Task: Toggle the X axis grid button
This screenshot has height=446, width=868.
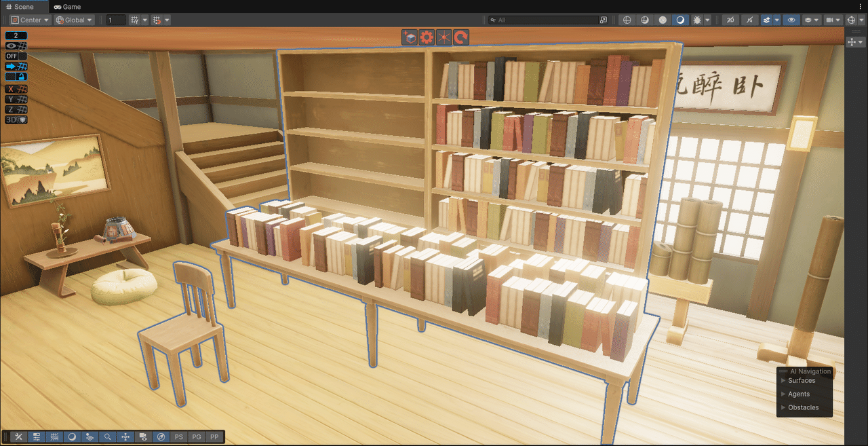Action: (16, 89)
